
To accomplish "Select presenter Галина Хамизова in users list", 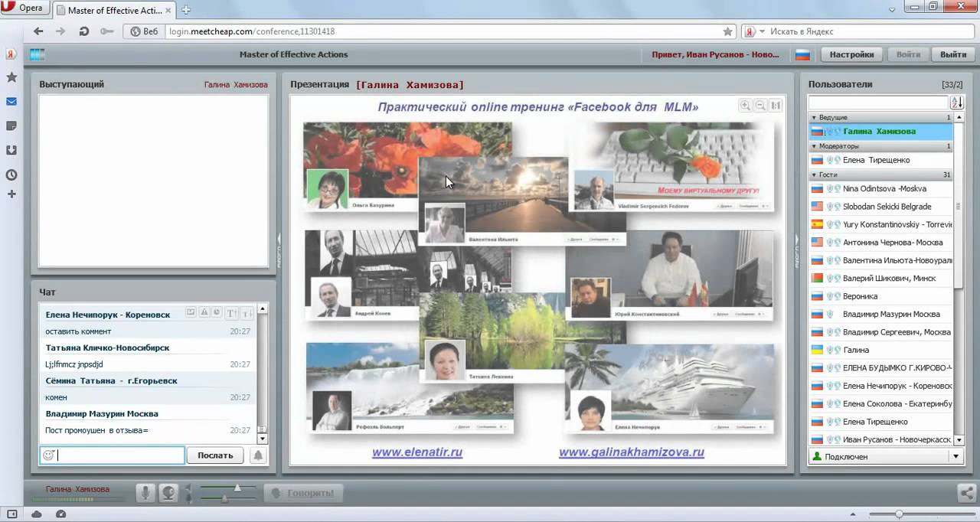I will pyautogui.click(x=880, y=132).
